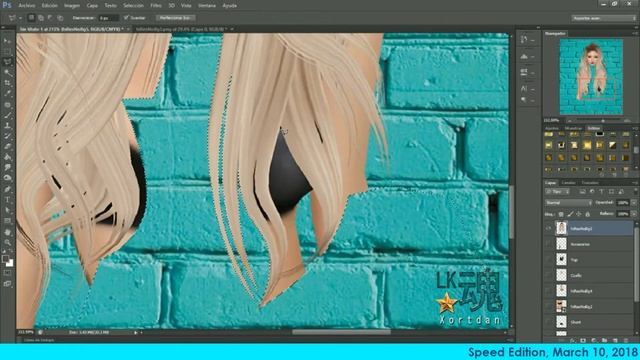The width and height of the screenshot is (640, 360).
Task: Choose Add to selection mode
Action: 41,18
